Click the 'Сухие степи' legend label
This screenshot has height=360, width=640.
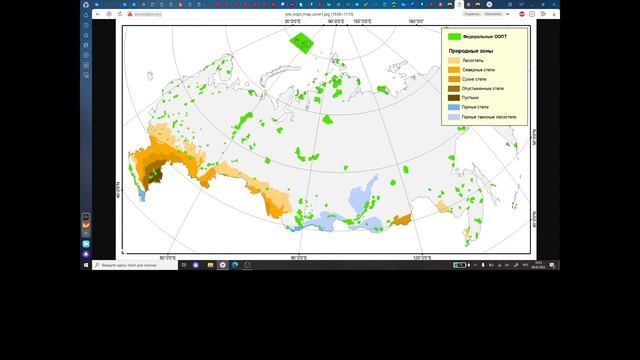474,79
